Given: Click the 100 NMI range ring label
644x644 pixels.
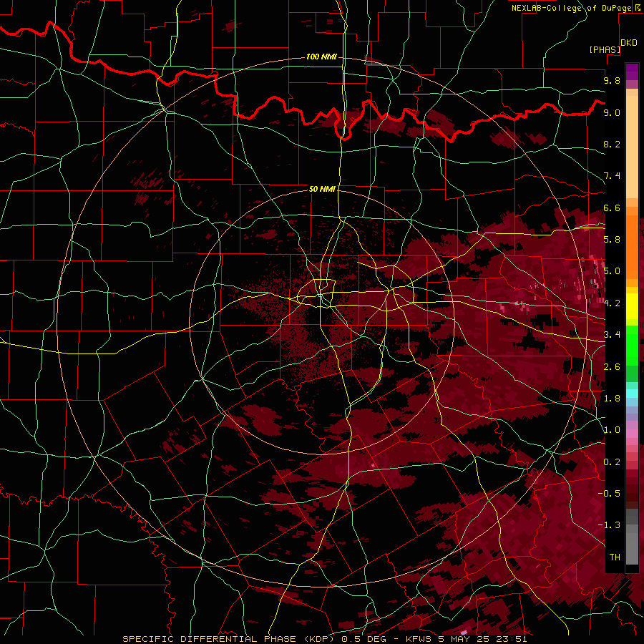Looking at the screenshot, I should click(x=321, y=57).
